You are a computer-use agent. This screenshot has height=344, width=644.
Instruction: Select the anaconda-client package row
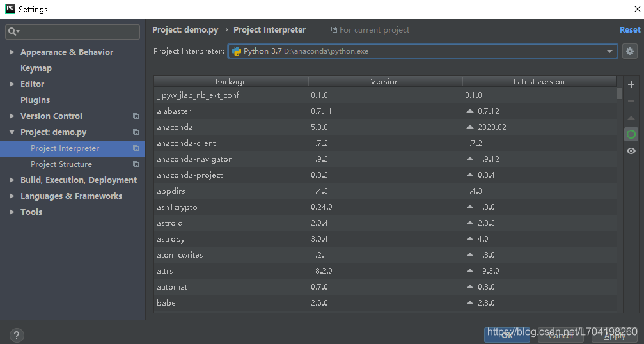[385, 143]
